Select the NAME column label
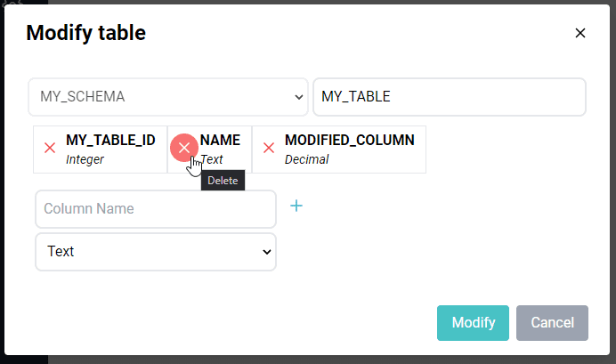Viewport: 616px width, 364px height. (x=220, y=141)
